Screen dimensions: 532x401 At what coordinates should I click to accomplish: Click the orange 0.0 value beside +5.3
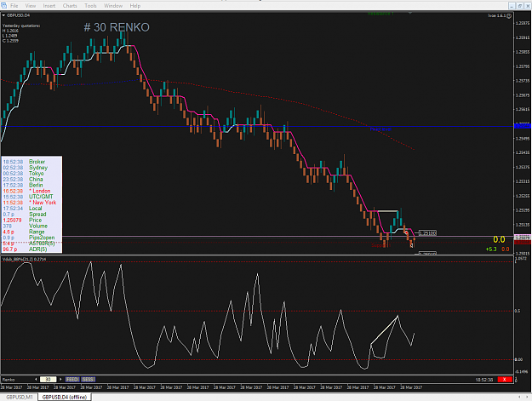[506, 249]
